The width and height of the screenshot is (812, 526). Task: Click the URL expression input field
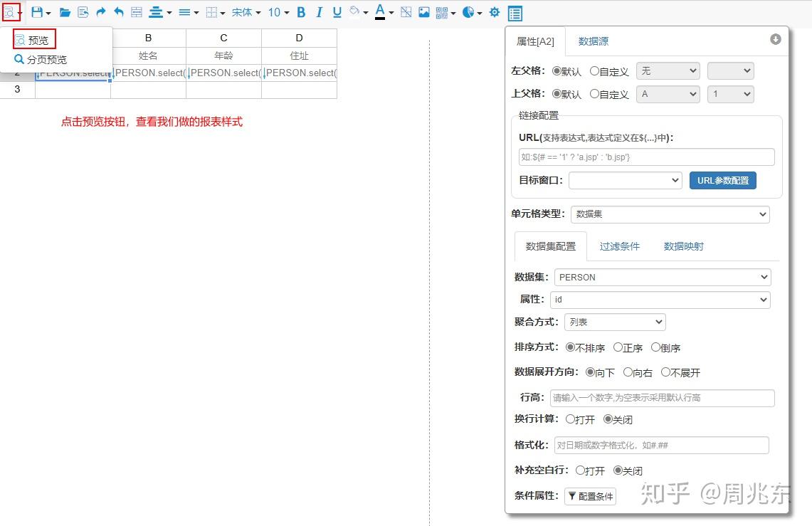coord(647,157)
